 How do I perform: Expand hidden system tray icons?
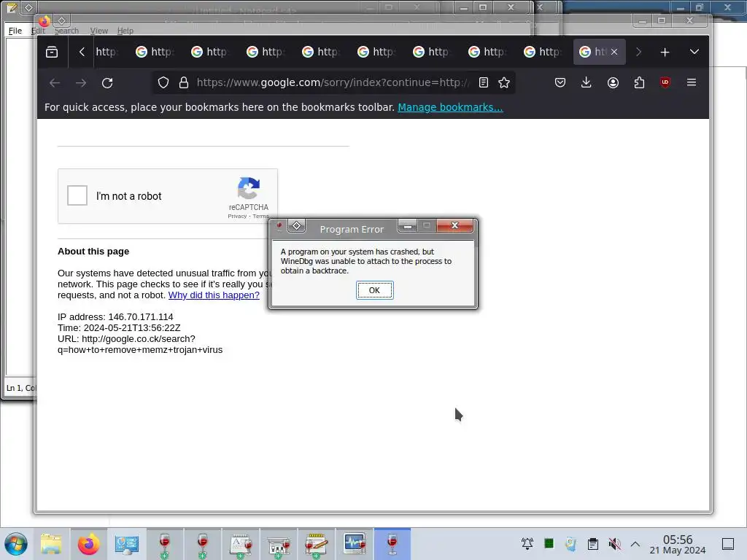pos(635,544)
